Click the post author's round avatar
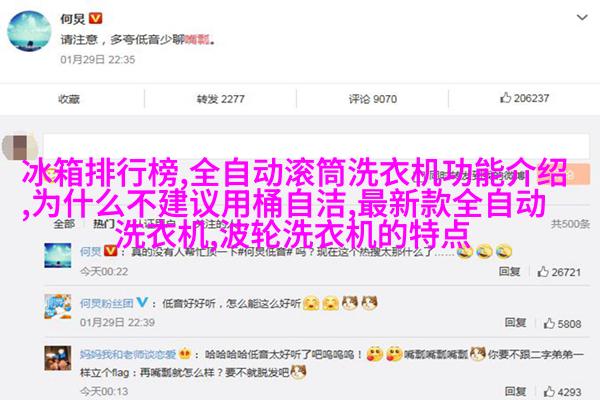Viewport: 600px width, 400px height. click(29, 31)
